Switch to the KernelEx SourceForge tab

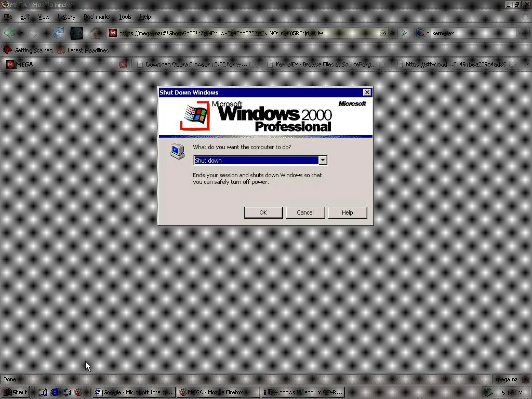pyautogui.click(x=326, y=64)
